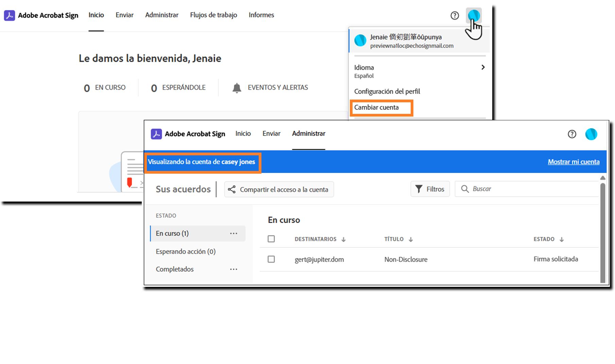Sort by Estado arrow icon

click(562, 239)
